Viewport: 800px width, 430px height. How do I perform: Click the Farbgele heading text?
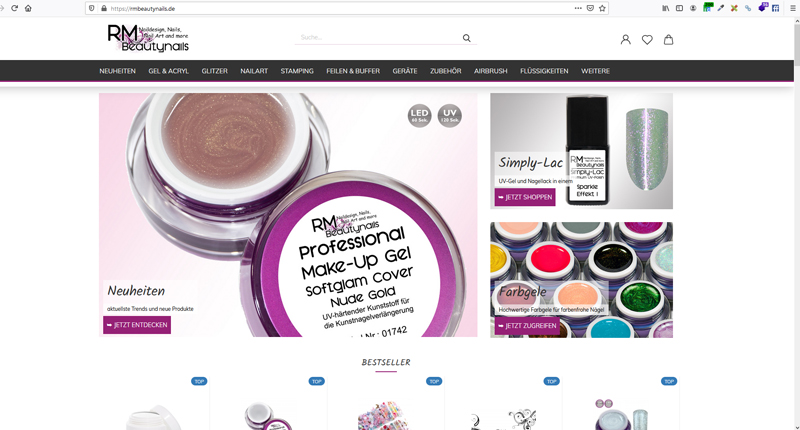(522, 292)
